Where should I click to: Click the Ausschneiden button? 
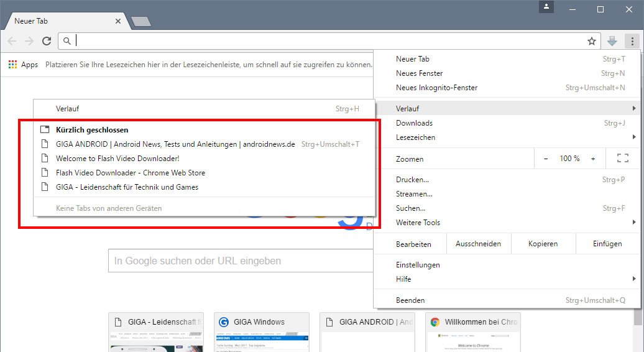coord(479,244)
